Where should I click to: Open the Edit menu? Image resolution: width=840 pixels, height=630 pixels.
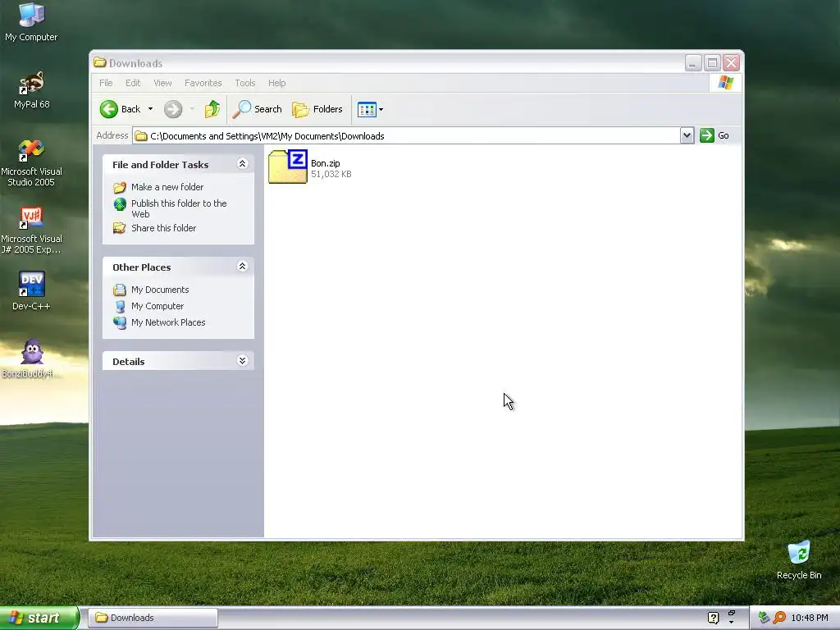pos(133,83)
